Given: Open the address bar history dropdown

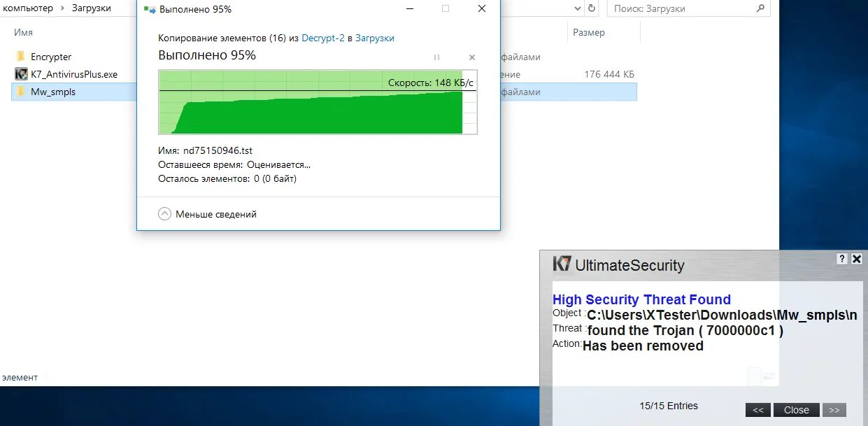Looking at the screenshot, I should [577, 8].
